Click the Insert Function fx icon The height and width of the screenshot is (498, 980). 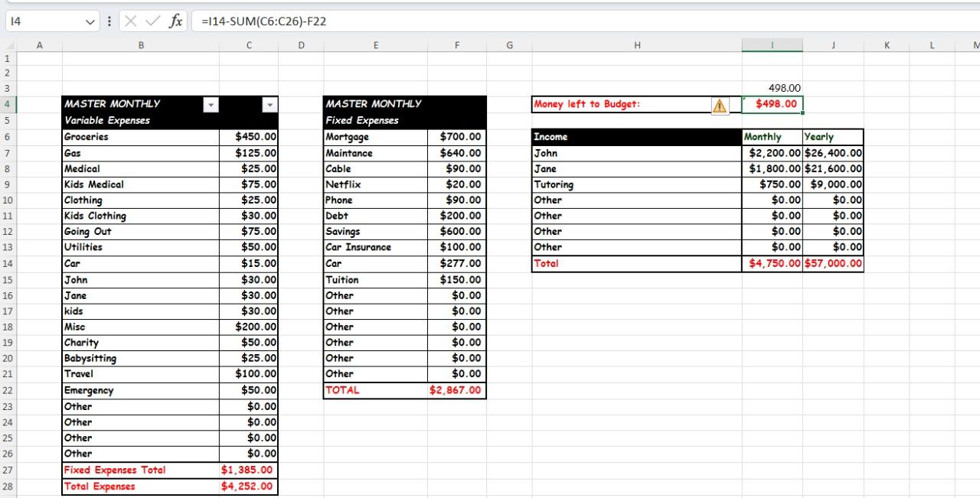click(x=176, y=21)
